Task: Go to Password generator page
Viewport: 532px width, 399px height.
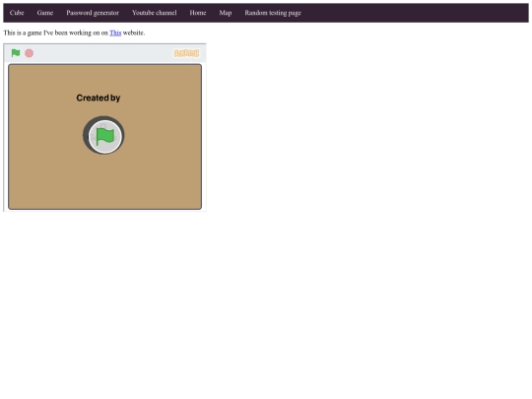Action: point(93,13)
